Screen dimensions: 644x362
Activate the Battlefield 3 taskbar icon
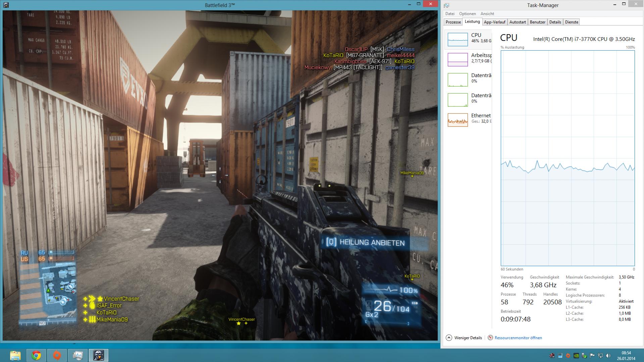click(x=99, y=355)
